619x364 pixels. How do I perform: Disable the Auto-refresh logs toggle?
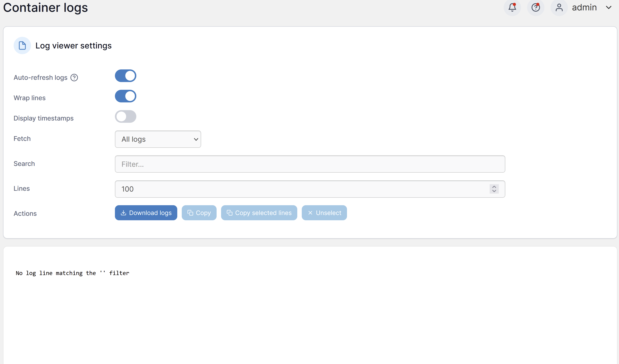[126, 76]
